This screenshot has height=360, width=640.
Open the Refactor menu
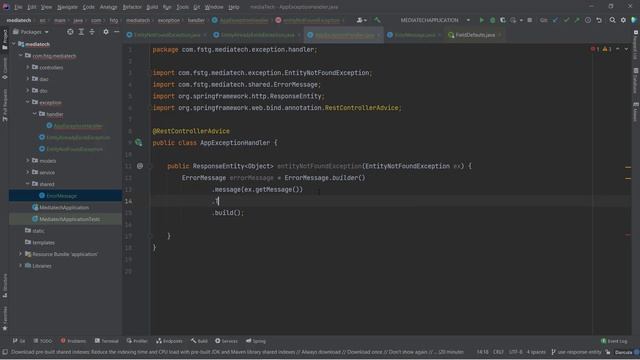pyautogui.click(x=132, y=7)
